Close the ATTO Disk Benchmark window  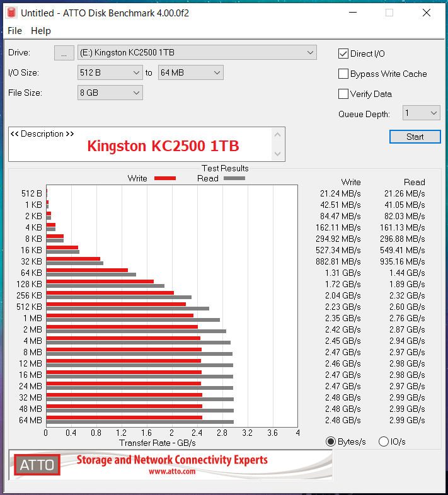[x=427, y=13]
